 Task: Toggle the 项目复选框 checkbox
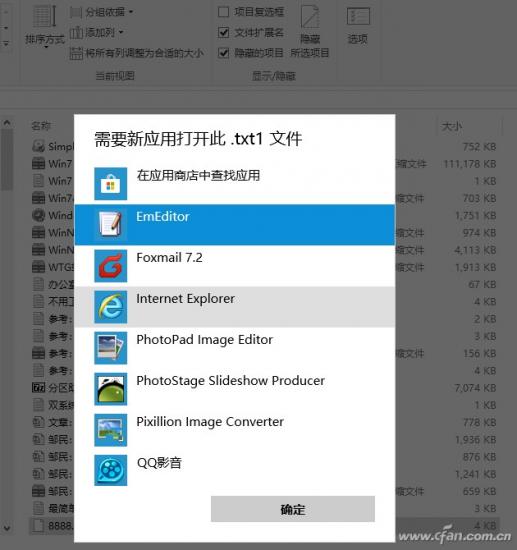223,12
